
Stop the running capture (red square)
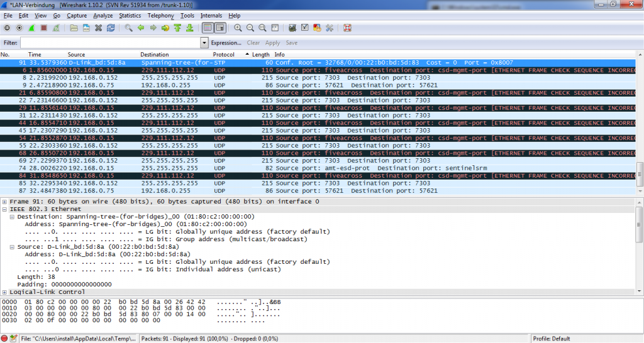click(x=44, y=28)
